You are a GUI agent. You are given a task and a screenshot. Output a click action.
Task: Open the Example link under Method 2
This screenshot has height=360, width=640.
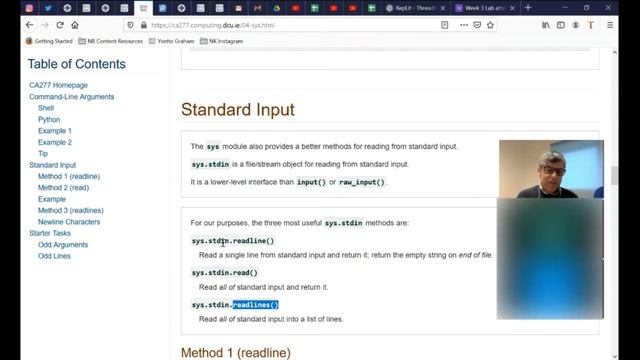(x=52, y=199)
